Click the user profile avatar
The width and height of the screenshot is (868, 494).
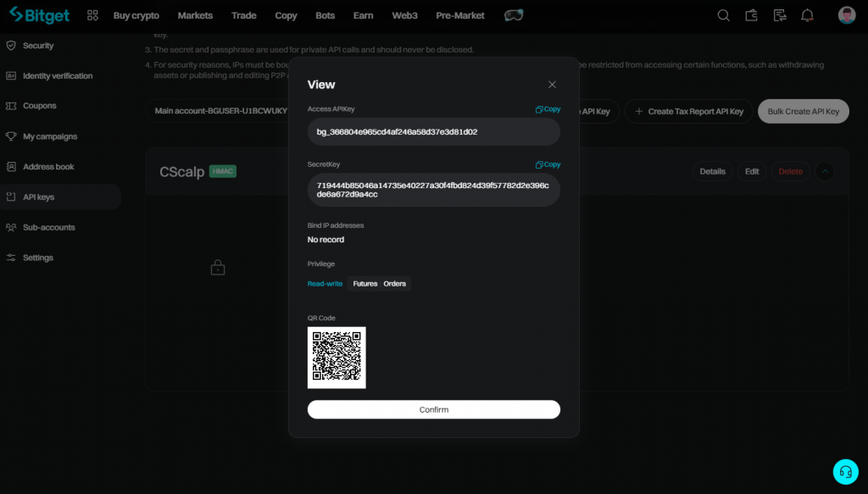(846, 15)
